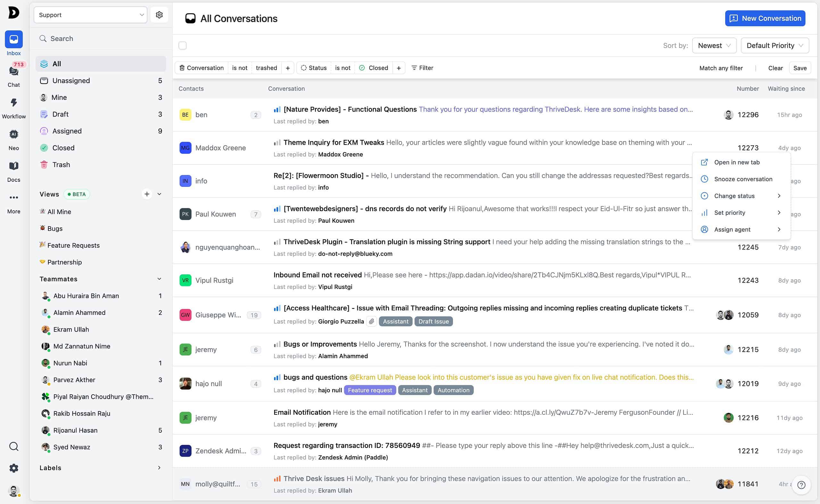Click attachment paperclip on Giuseppe's conversation
The width and height of the screenshot is (820, 504).
click(x=371, y=321)
